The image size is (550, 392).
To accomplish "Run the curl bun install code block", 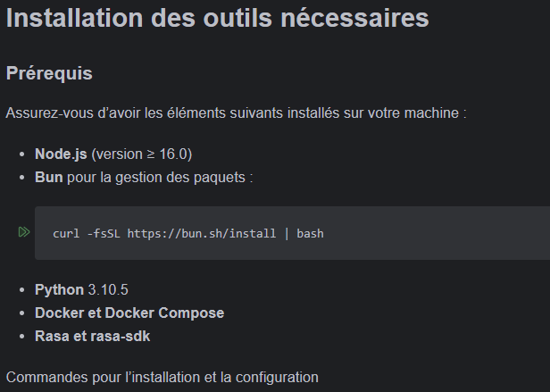I will tap(23, 233).
